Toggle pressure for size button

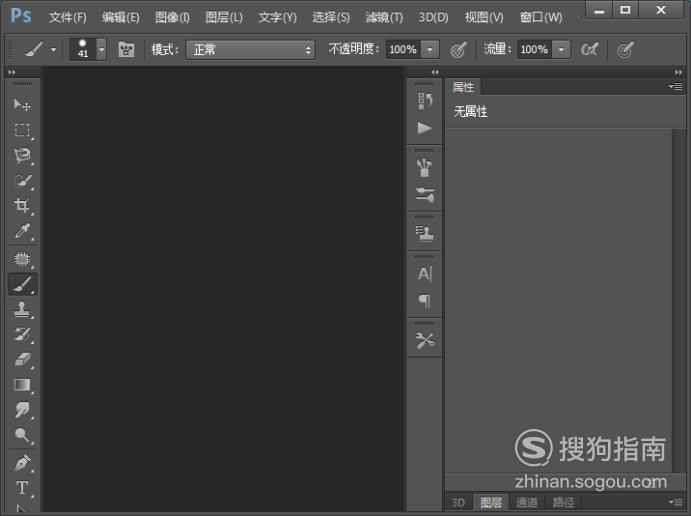point(625,50)
